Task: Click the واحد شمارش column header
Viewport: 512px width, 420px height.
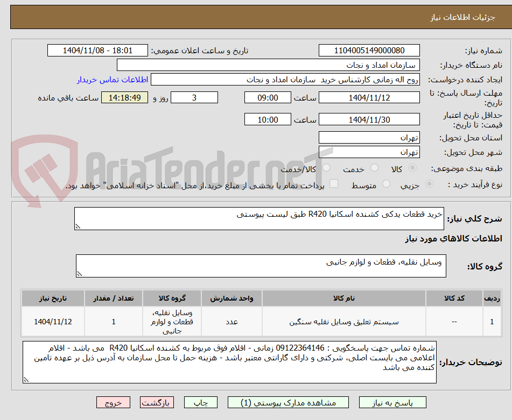Action: 232,298
